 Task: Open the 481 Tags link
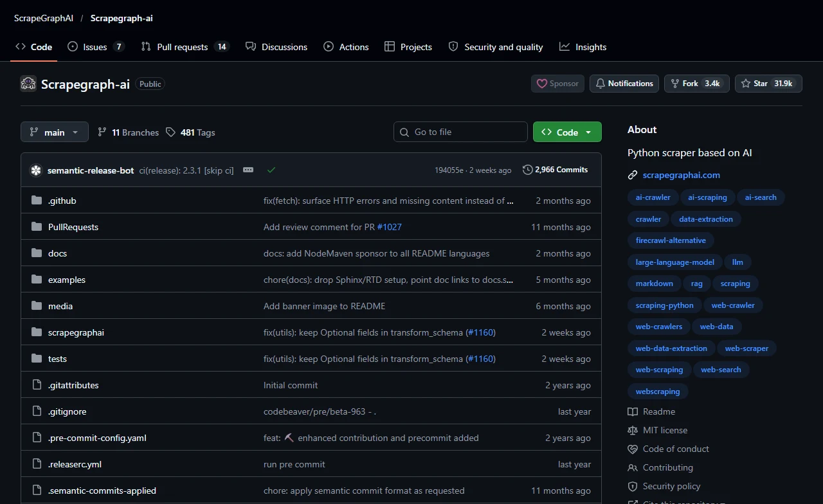190,132
